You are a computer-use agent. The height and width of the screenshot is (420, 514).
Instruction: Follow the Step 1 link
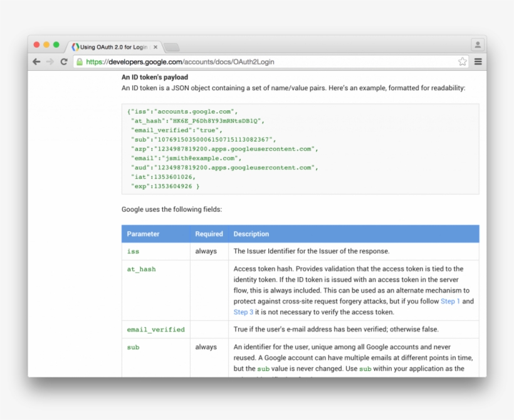pyautogui.click(x=451, y=301)
